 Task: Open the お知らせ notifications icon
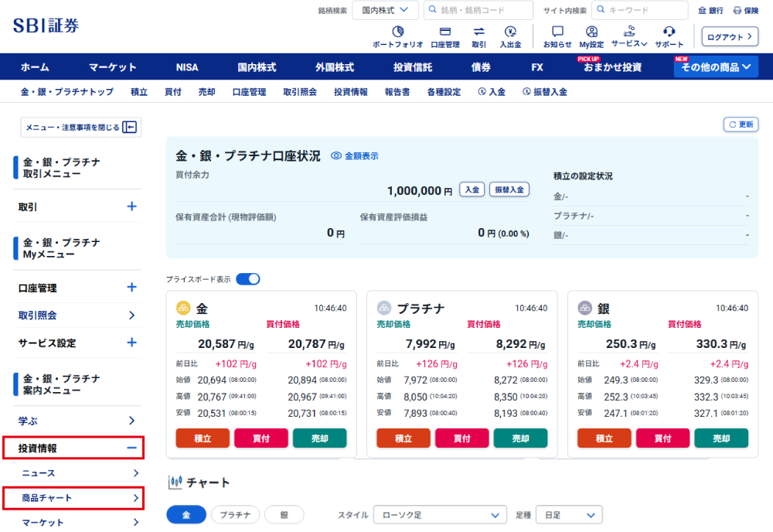(557, 32)
